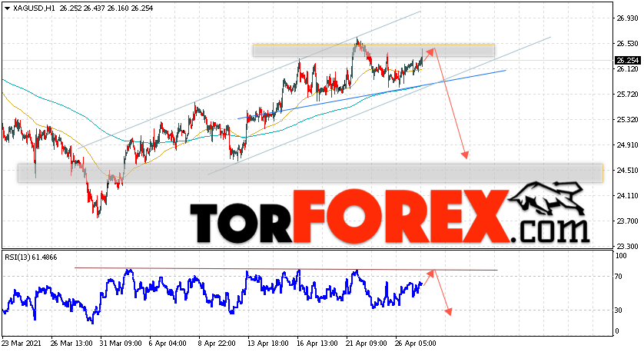Viewport: 644px width, 352px height.
Task: Click the 25.720 price axis label
Action: click(628, 95)
